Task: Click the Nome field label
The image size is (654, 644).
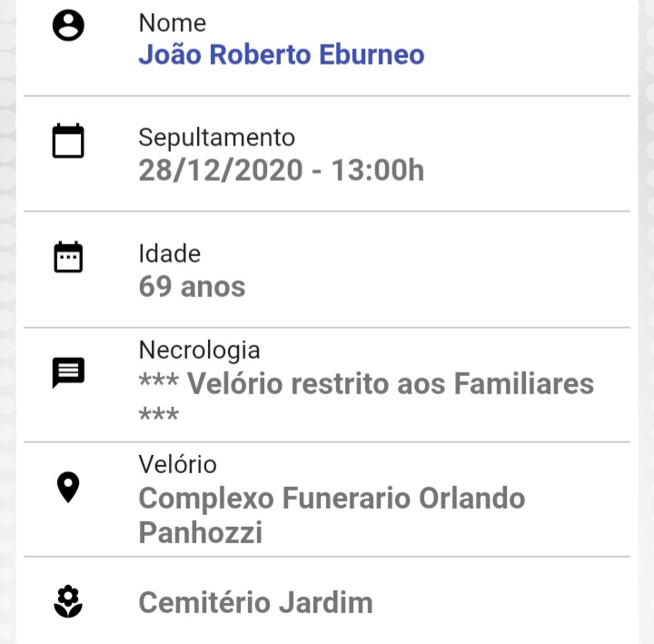Action: 173,23
